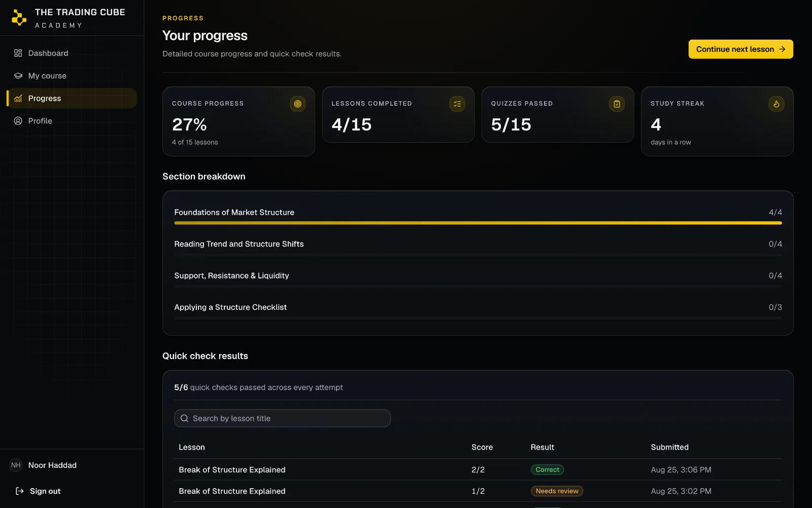
Task: Sign out of the account
Action: point(38,491)
